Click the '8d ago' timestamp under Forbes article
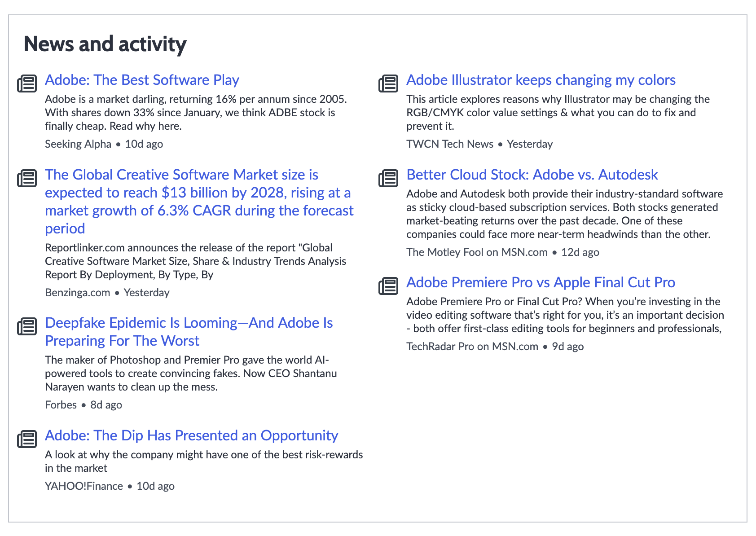756x536 pixels. click(106, 405)
